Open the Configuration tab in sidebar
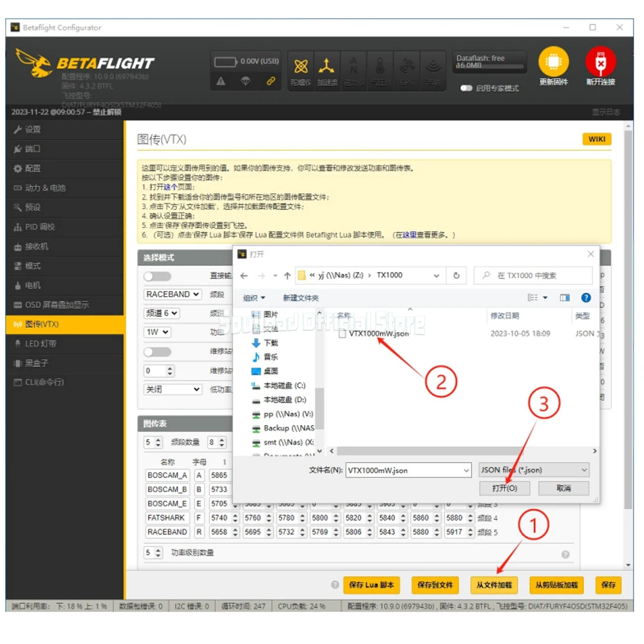The width and height of the screenshot is (644, 644). (x=64, y=168)
